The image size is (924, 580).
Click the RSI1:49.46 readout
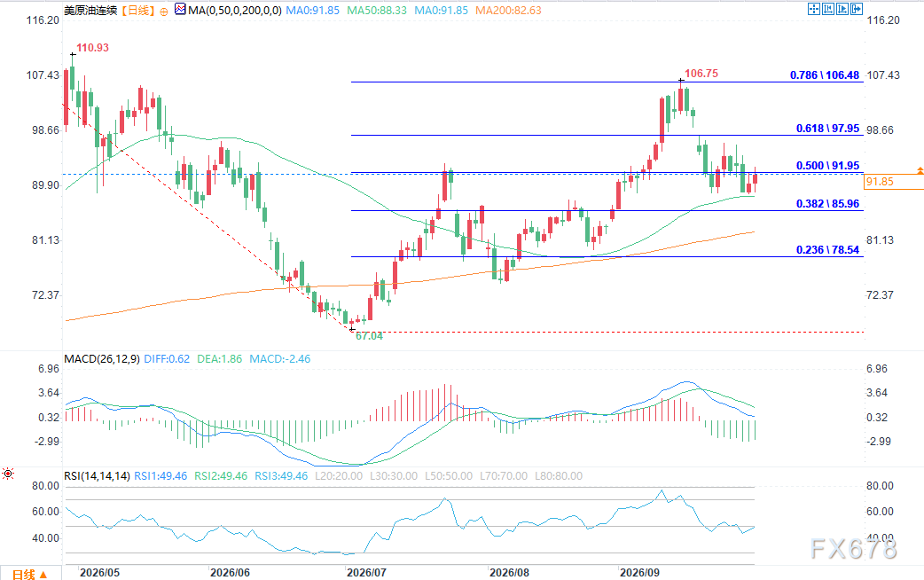[x=161, y=475]
